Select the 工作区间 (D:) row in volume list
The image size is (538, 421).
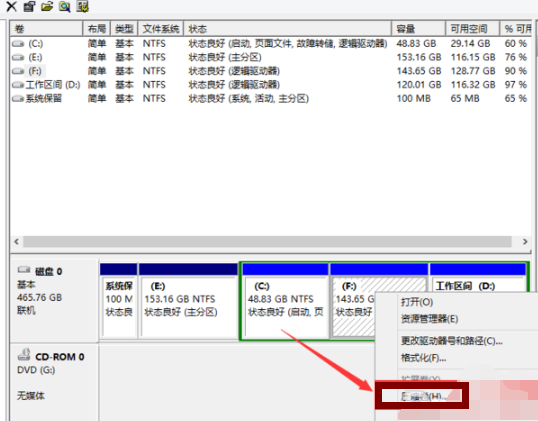pyautogui.click(x=270, y=85)
